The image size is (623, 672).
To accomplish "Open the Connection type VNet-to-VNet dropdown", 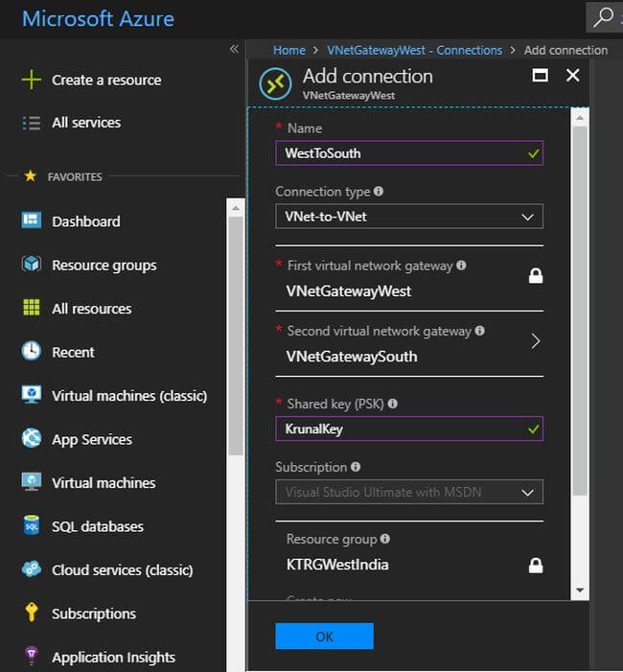I will coord(409,217).
